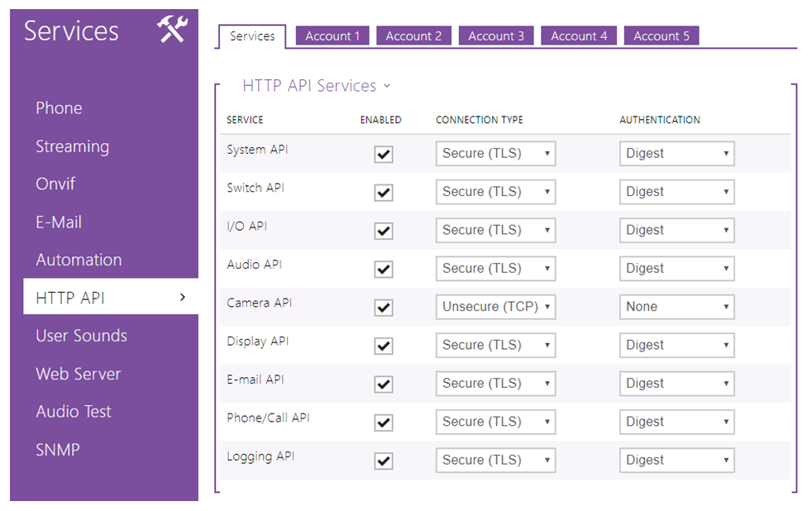
Task: Switch to the Account 1 tab
Action: coord(332,36)
